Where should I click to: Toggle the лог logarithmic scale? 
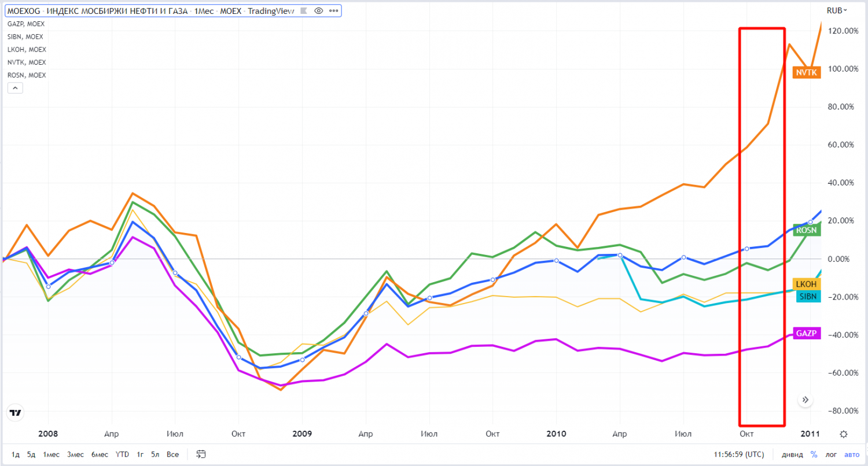tap(832, 454)
